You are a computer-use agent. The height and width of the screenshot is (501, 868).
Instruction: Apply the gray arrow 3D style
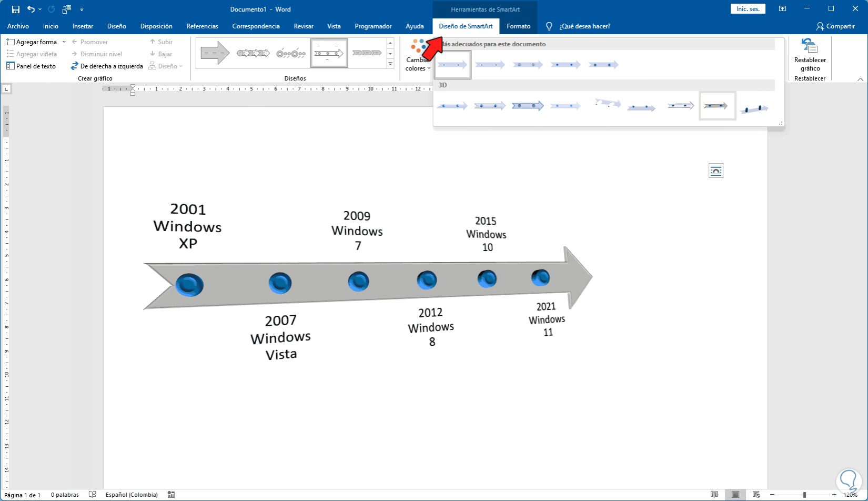(x=717, y=106)
